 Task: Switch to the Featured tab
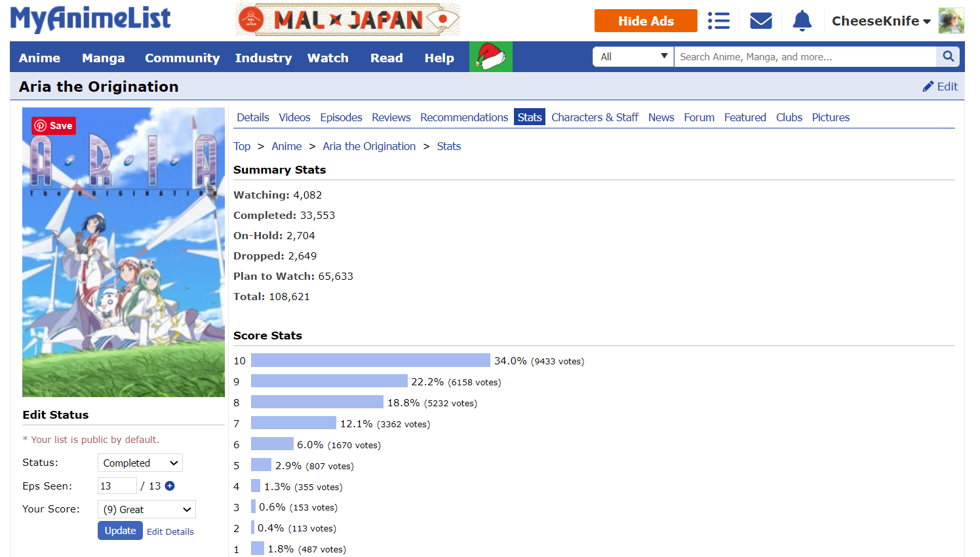pos(745,117)
